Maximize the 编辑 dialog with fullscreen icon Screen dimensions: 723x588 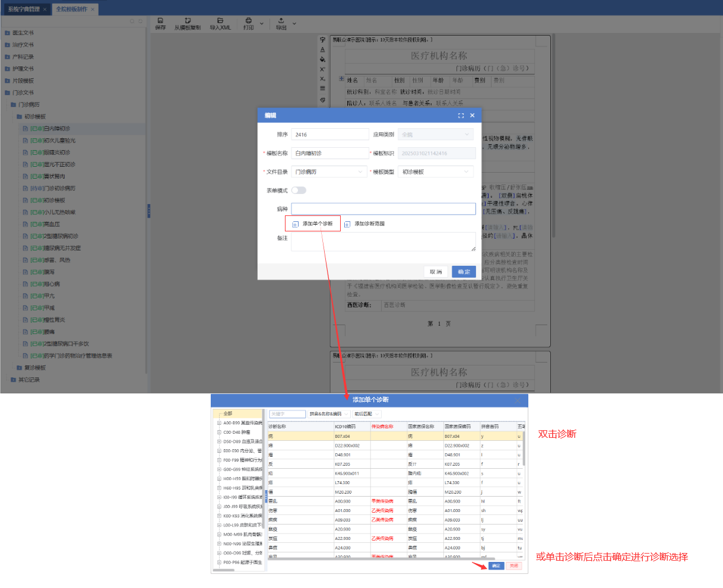point(461,116)
